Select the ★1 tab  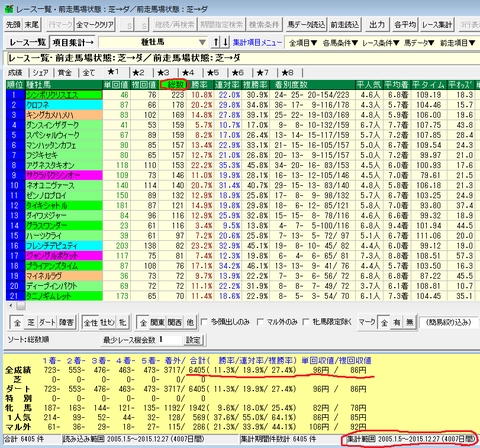pos(114,72)
